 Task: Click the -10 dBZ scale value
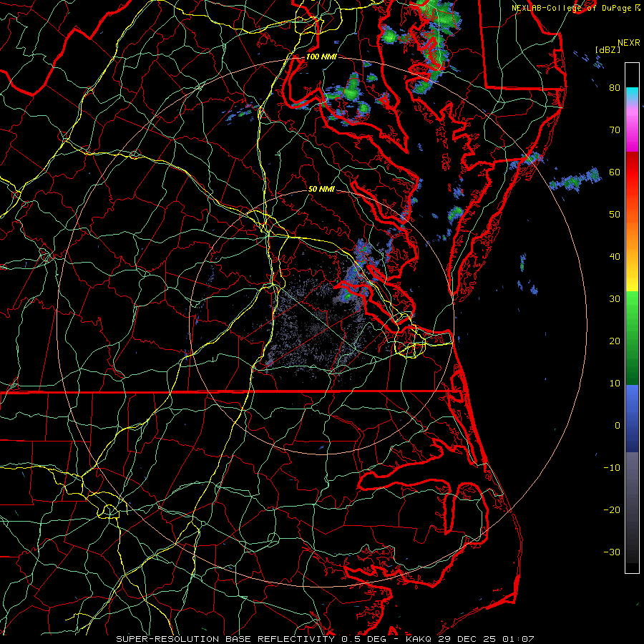[x=612, y=468]
